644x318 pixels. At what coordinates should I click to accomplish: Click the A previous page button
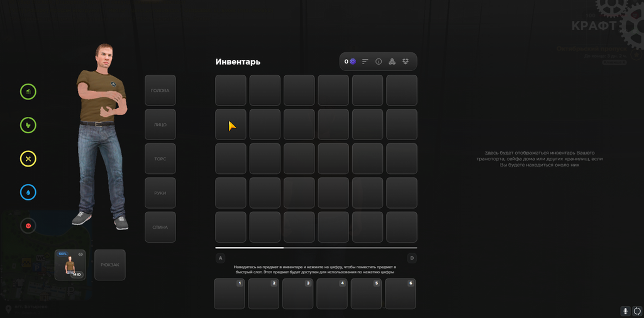221,258
